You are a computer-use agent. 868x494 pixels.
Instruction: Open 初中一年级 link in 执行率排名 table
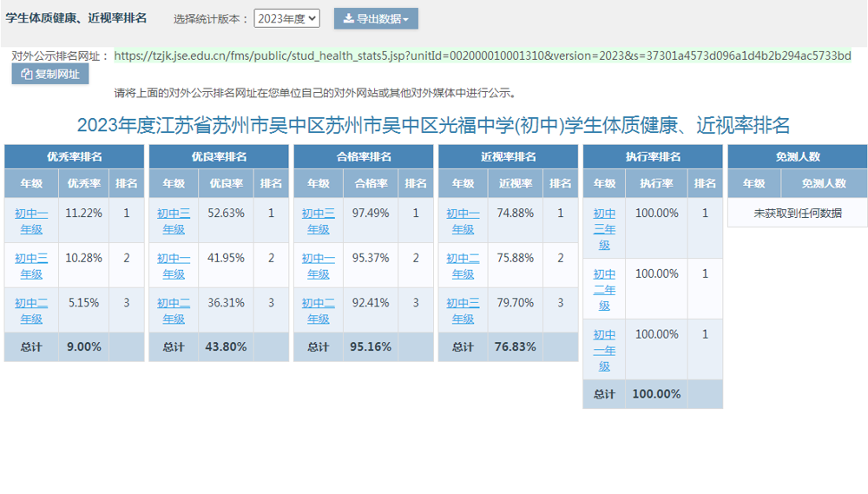point(604,350)
